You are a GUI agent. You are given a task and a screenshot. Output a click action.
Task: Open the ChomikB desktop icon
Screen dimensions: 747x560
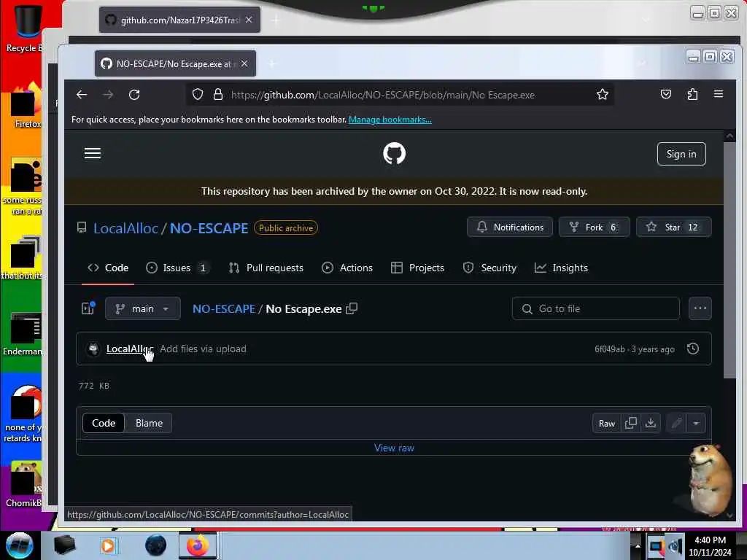click(x=24, y=484)
